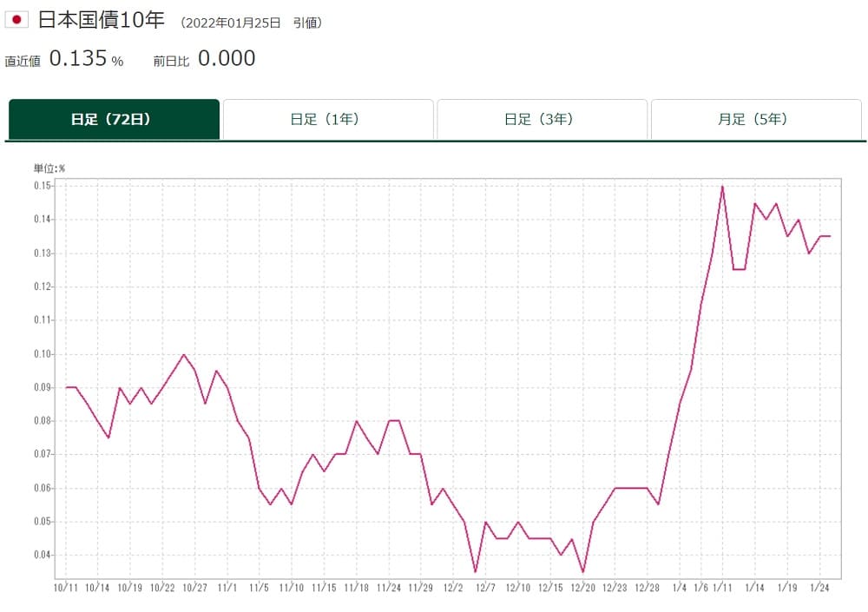The image size is (868, 612).
Task: Click the 1/14 x-axis date label
Action: 754,588
